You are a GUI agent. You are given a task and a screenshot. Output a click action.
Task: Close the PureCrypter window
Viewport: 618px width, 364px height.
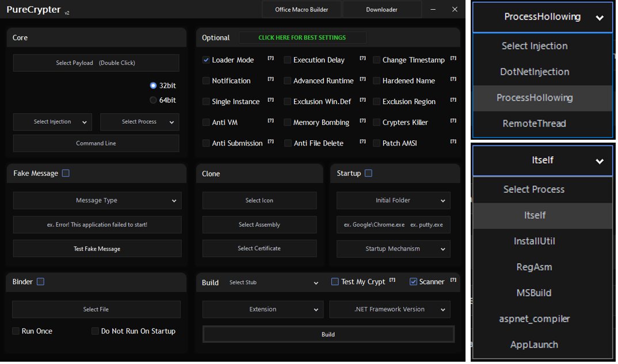pos(455,9)
